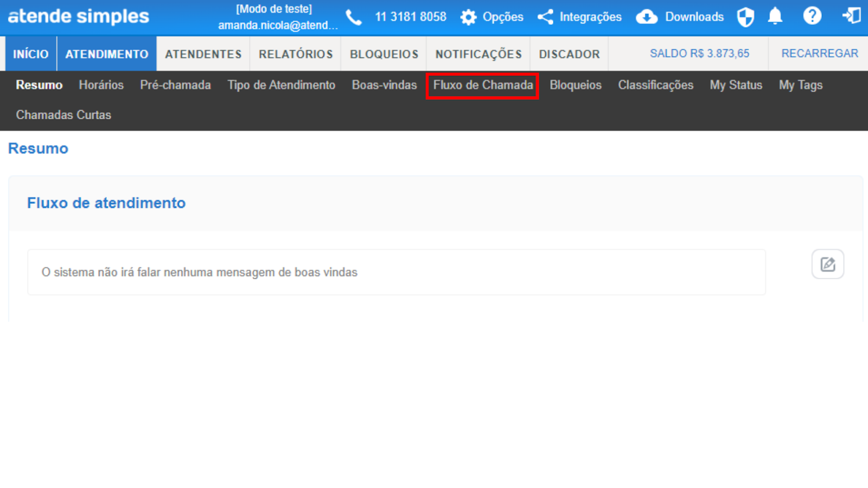Open the Boas-vindas submenu item
Viewport: 868px width, 488px height.
(x=385, y=85)
